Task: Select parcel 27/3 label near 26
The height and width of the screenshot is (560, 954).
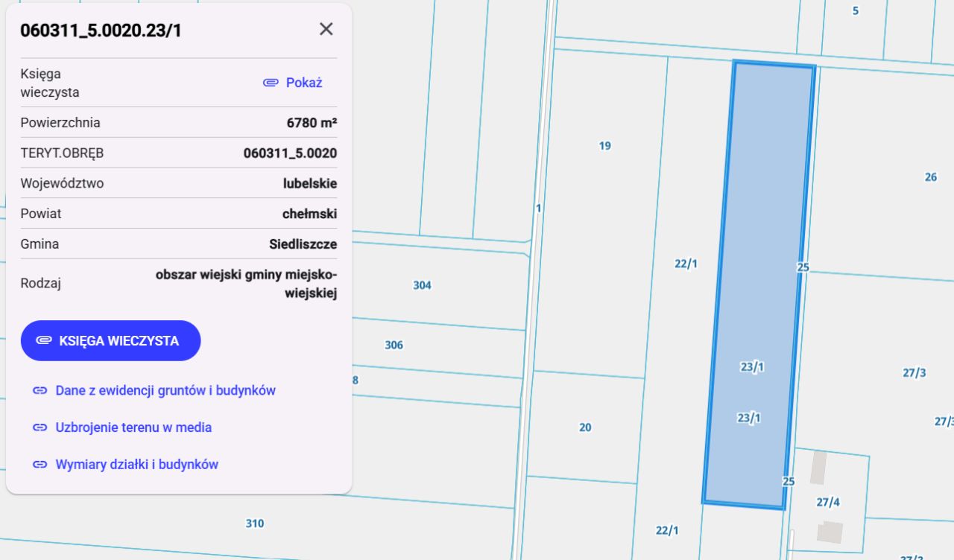Action: (914, 372)
